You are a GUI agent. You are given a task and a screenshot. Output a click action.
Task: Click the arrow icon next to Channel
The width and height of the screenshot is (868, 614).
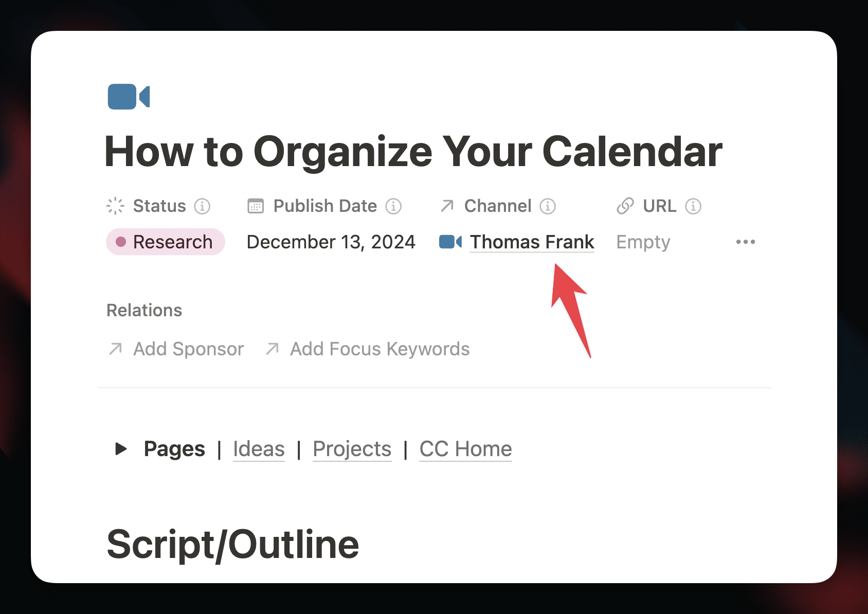(447, 206)
